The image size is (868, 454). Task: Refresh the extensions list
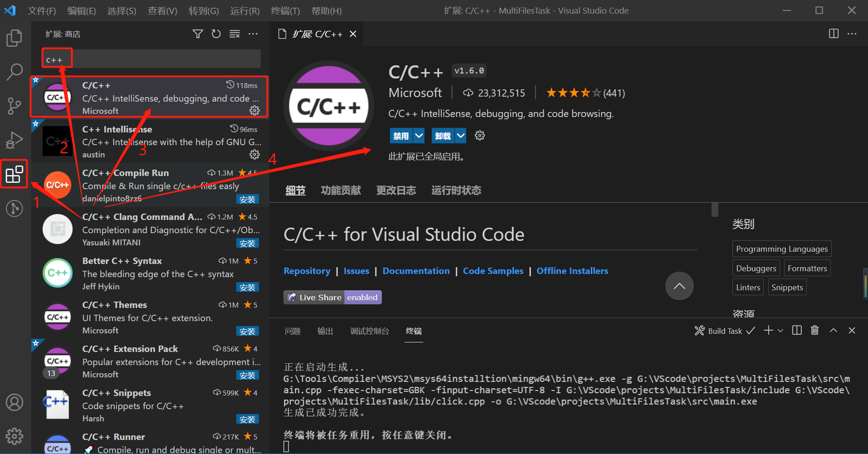(216, 34)
